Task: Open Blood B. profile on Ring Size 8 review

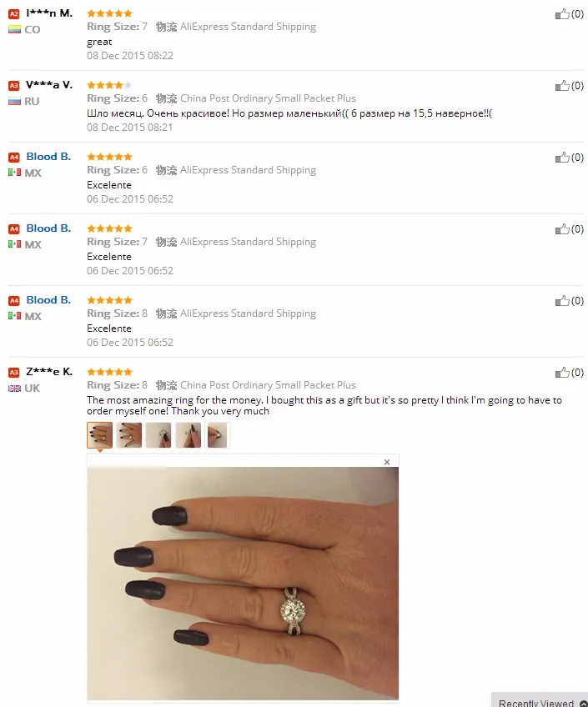Action: [48, 300]
